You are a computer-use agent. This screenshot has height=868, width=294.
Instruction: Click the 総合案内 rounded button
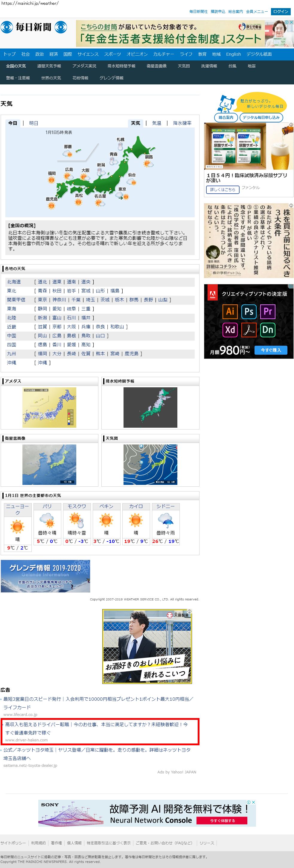226,118
